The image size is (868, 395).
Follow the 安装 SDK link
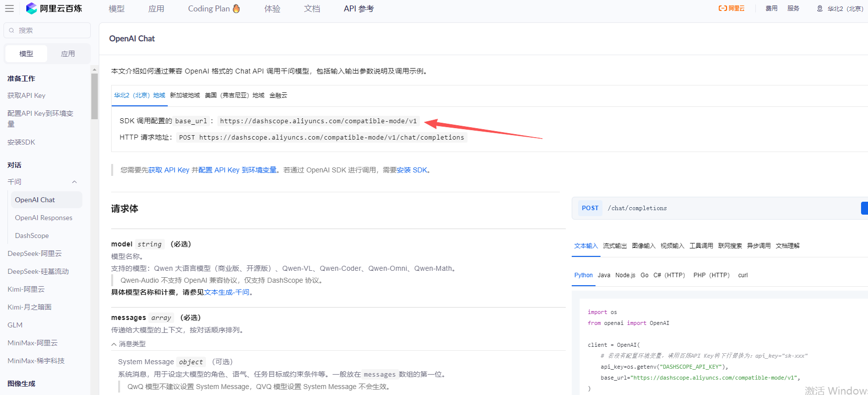click(x=412, y=170)
